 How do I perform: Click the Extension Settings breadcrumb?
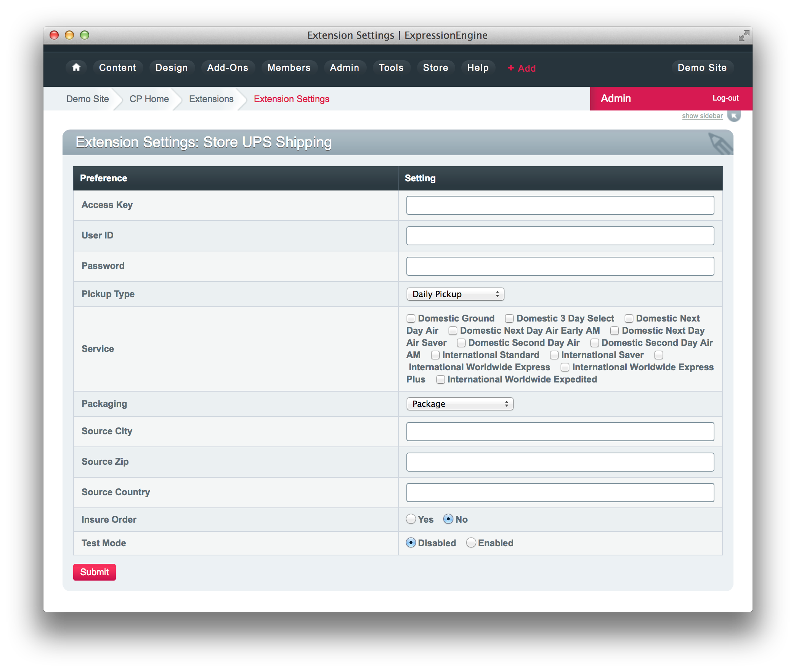(292, 99)
